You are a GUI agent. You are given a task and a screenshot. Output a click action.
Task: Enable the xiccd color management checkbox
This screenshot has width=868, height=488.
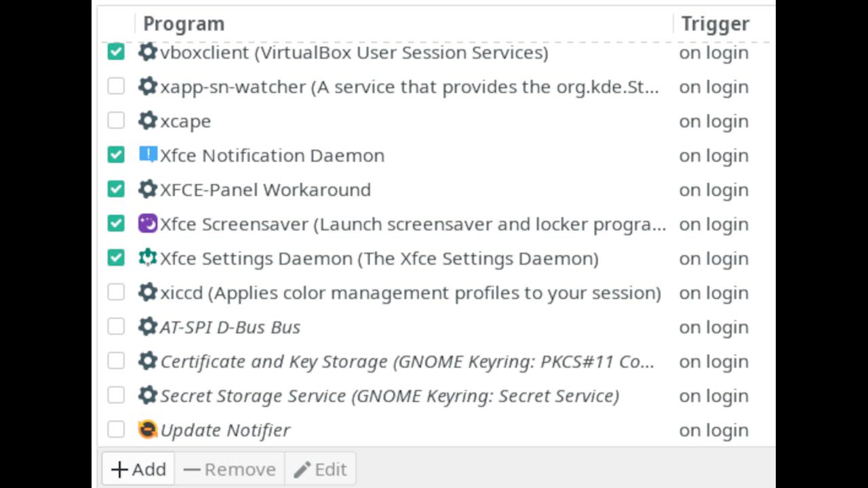(116, 293)
